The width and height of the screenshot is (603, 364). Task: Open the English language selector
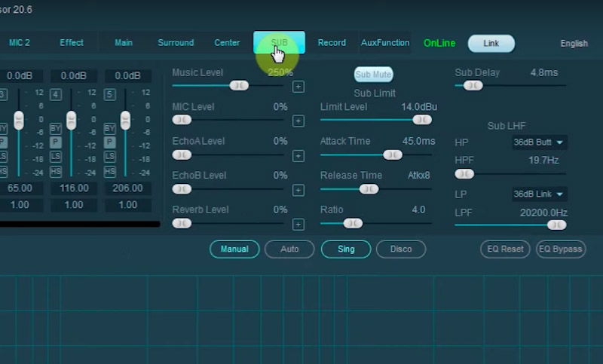click(574, 44)
